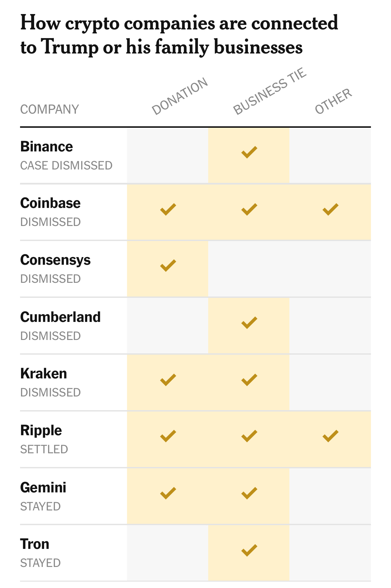Click Cumberland's Business Tie checkmark
The height and width of the screenshot is (588, 391).
[x=249, y=323]
